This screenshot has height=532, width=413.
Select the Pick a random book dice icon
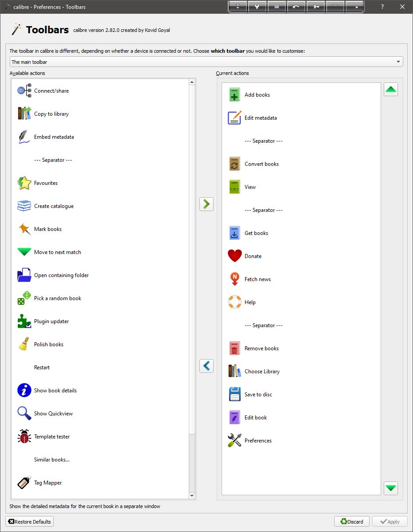pos(24,298)
